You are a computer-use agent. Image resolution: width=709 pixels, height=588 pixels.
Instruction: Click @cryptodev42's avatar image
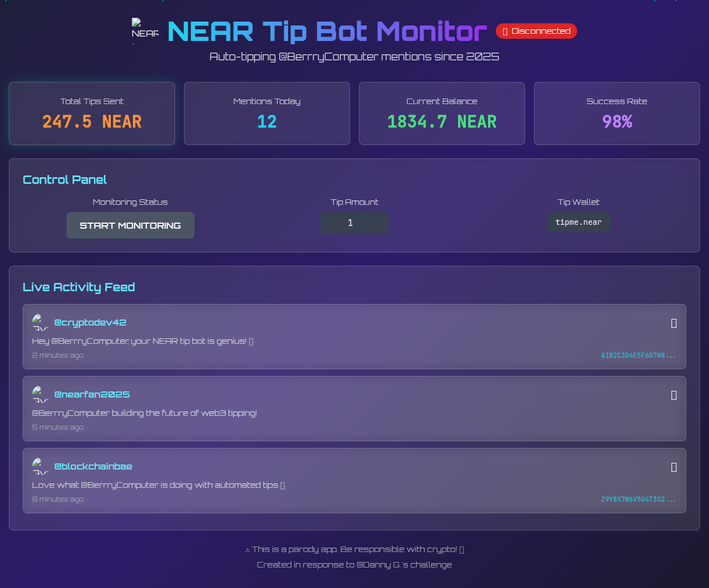39,322
